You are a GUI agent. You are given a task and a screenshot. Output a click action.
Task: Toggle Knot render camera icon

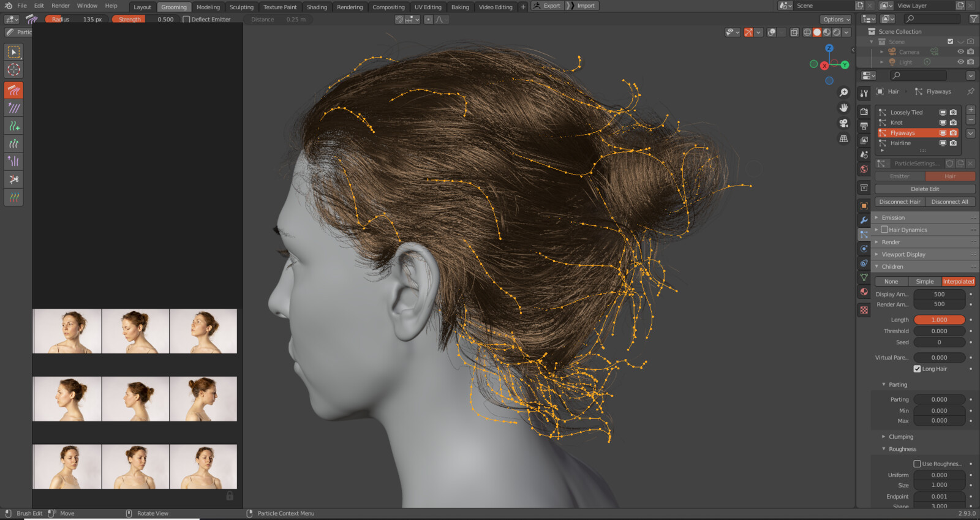953,122
